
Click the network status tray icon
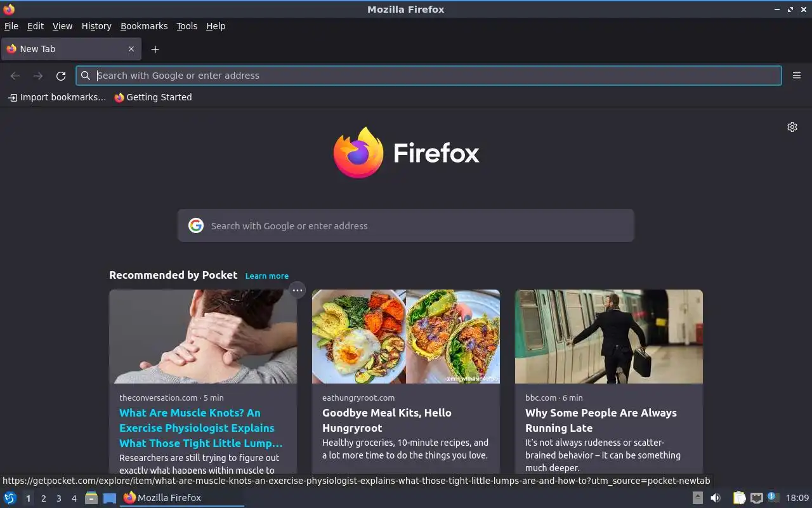tap(756, 498)
